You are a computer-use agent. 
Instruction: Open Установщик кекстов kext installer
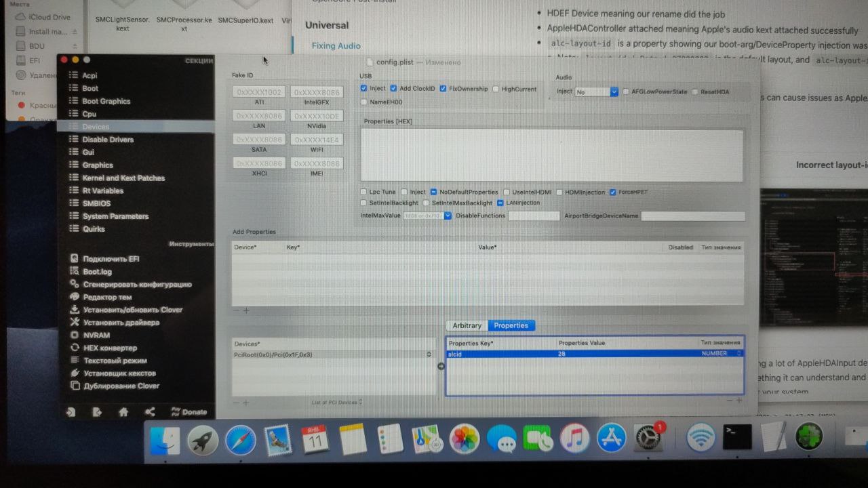click(119, 373)
